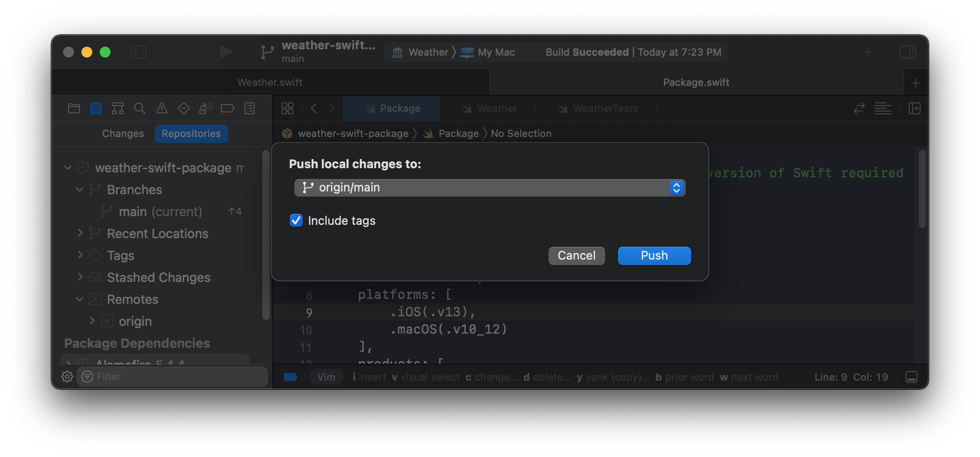This screenshot has height=457, width=980.
Task: Add a new editor tab
Action: [916, 83]
